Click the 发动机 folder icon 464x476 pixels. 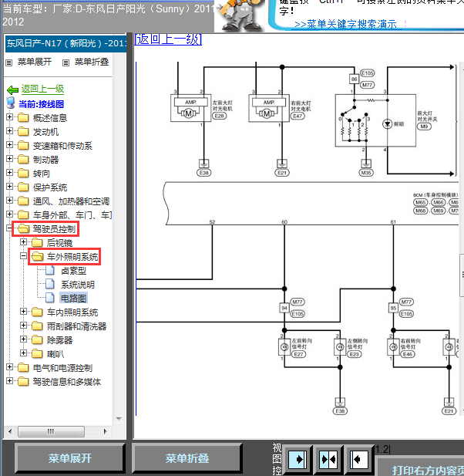(x=23, y=132)
